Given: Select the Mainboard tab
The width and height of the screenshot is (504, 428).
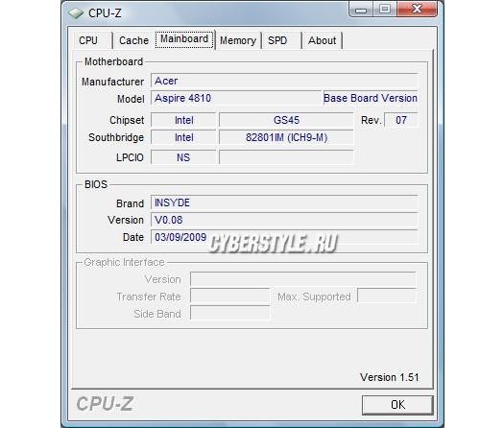Looking at the screenshot, I should pos(184,39).
